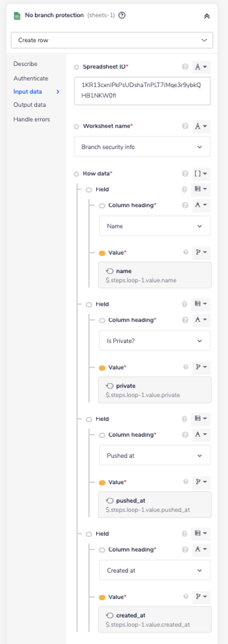Toggle the circle beside the pushed_at Value field

click(x=102, y=482)
